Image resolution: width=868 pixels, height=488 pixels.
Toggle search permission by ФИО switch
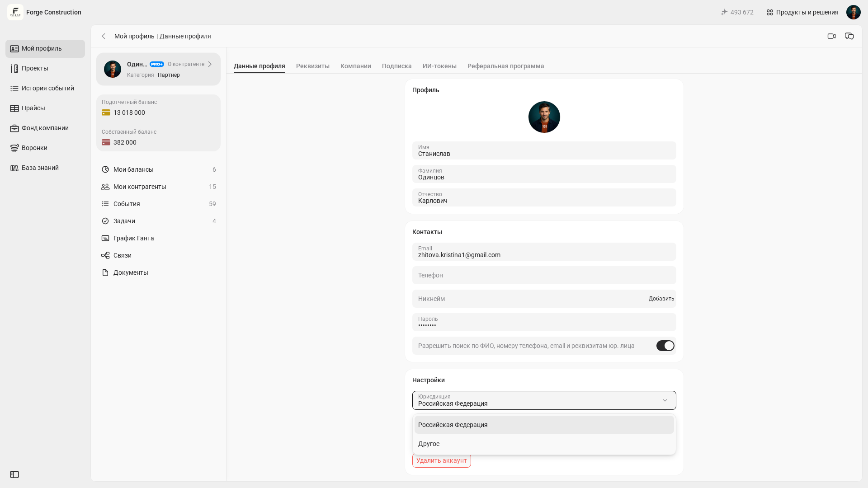tap(665, 346)
